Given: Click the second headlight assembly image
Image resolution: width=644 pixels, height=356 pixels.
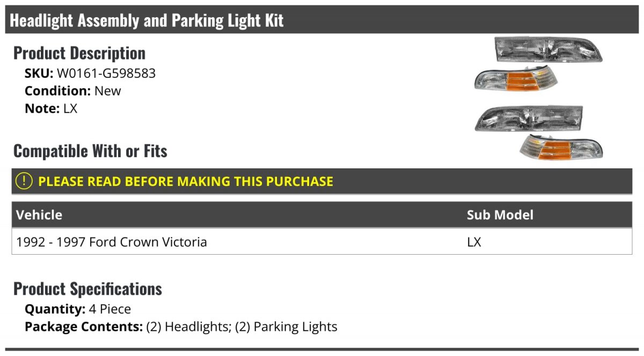Looking at the screenshot, I should (x=529, y=118).
